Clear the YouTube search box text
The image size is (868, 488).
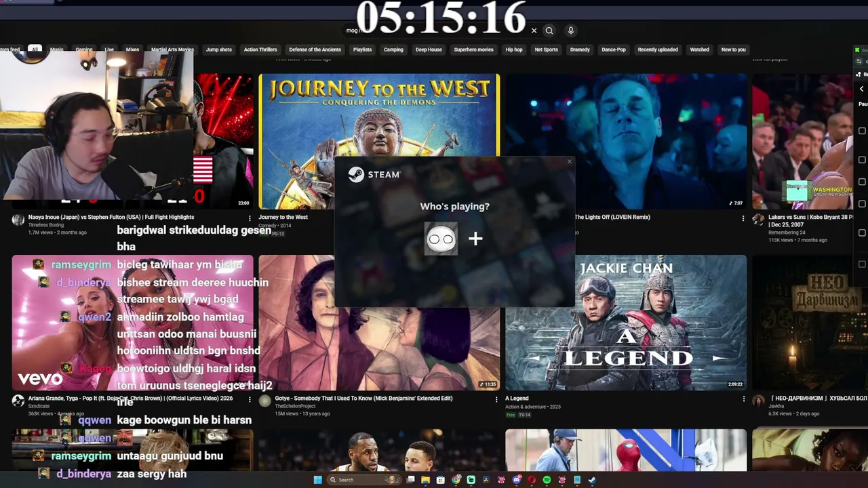tap(534, 30)
